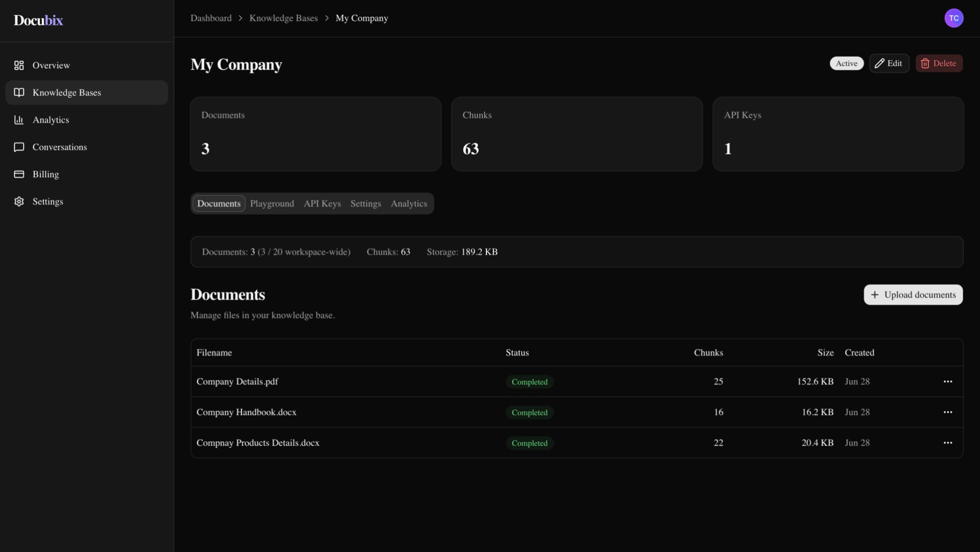Switch to the Analytics tab in tab bar
Screen dimensions: 980x552
pyautogui.click(x=409, y=203)
